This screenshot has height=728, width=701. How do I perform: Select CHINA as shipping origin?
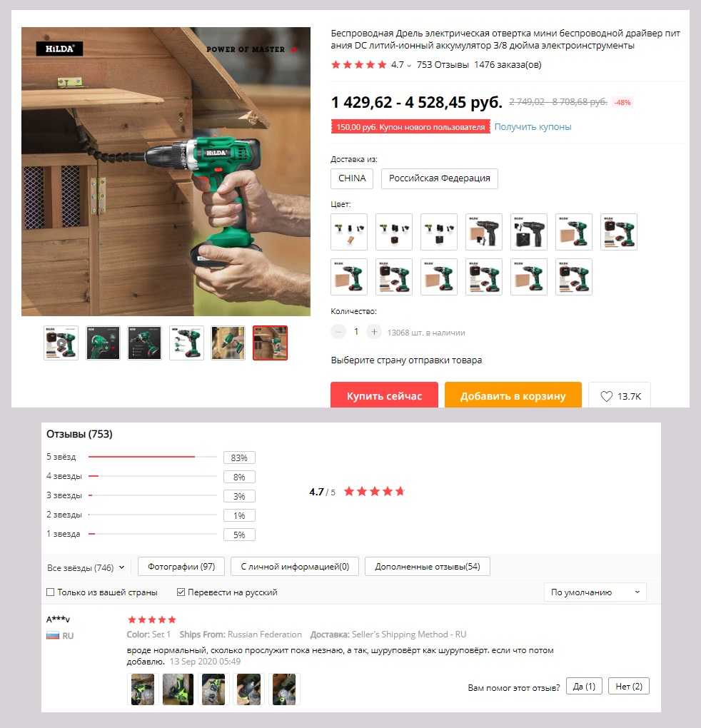point(352,178)
